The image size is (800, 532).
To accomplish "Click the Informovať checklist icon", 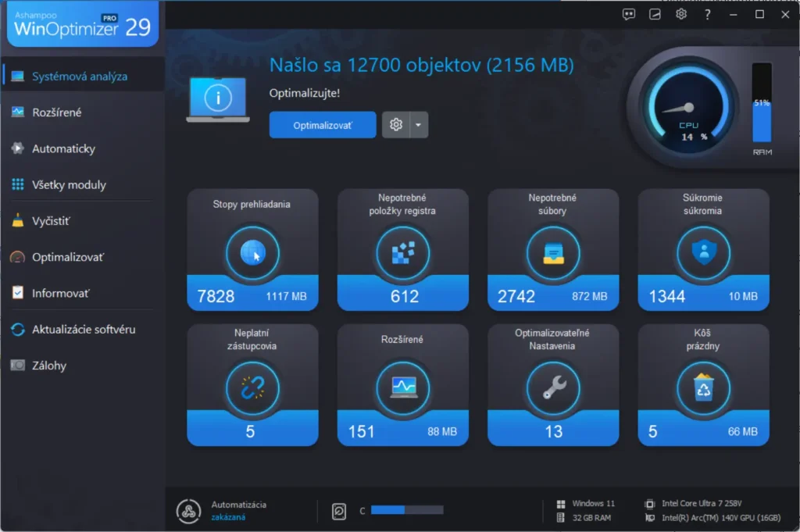I will [18, 293].
